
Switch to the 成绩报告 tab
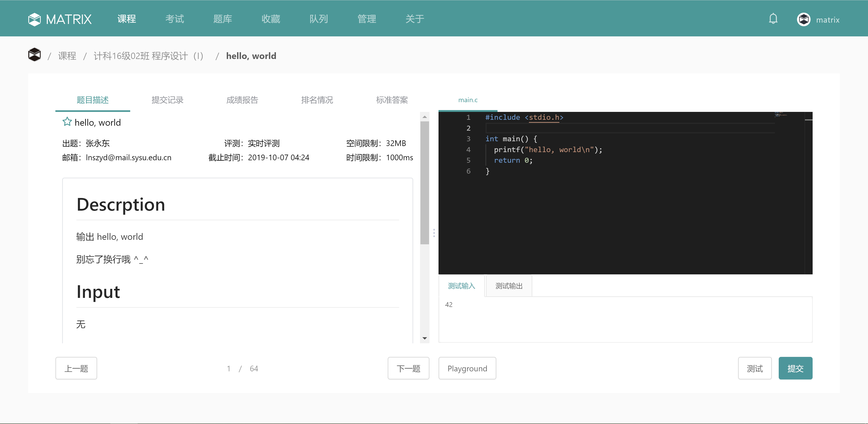pos(242,100)
